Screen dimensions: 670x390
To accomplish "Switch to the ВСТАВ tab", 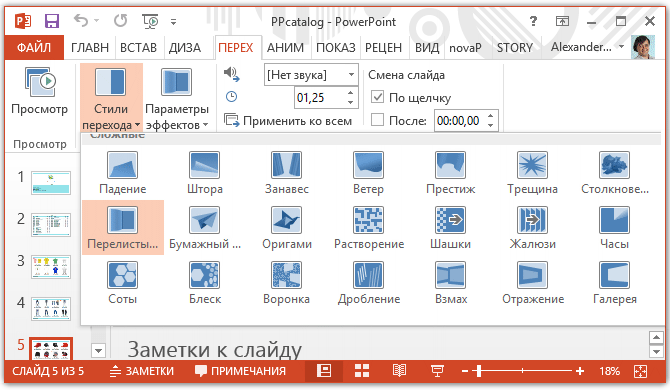I will tap(138, 47).
